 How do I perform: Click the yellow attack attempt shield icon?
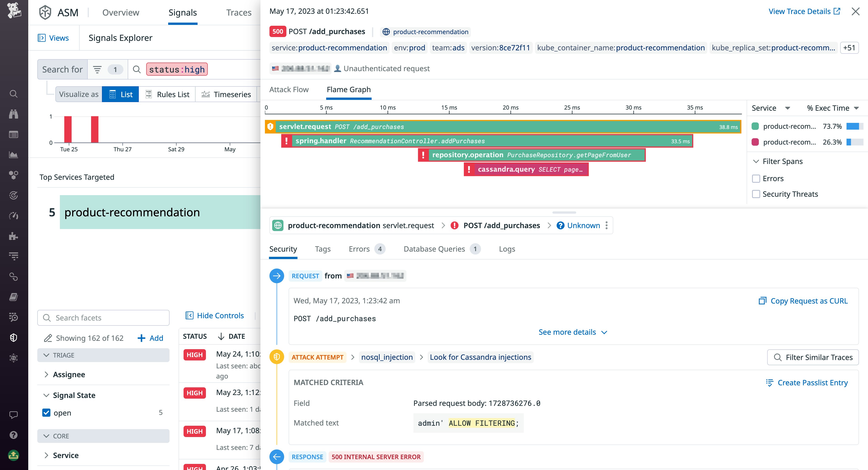(277, 357)
